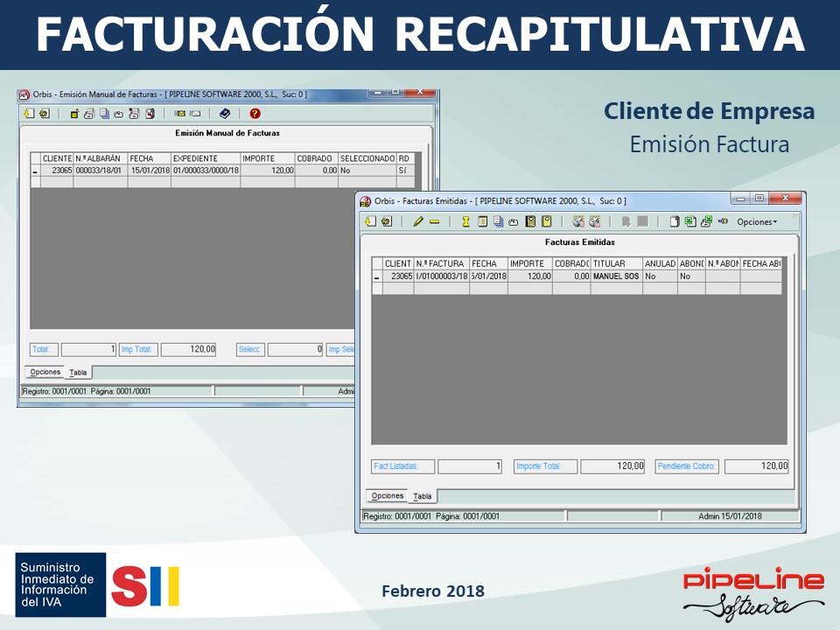This screenshot has width=840, height=630.
Task: Open the Opciones dropdown in Facturas Emitidas toolbar
Action: pyautogui.click(x=756, y=221)
